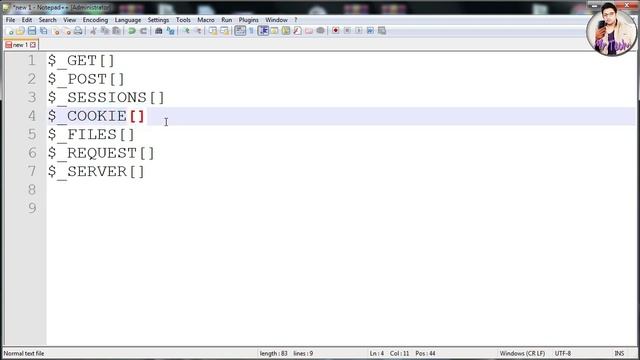Click the Replace toolbar icon
Screen dimensions: 640x360
pyautogui.click(x=171, y=31)
